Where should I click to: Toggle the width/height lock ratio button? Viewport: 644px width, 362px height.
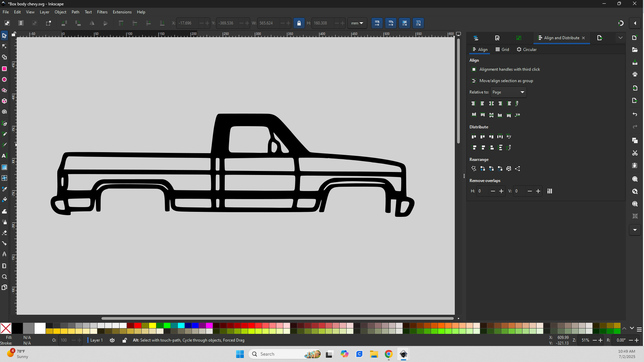[x=299, y=23]
